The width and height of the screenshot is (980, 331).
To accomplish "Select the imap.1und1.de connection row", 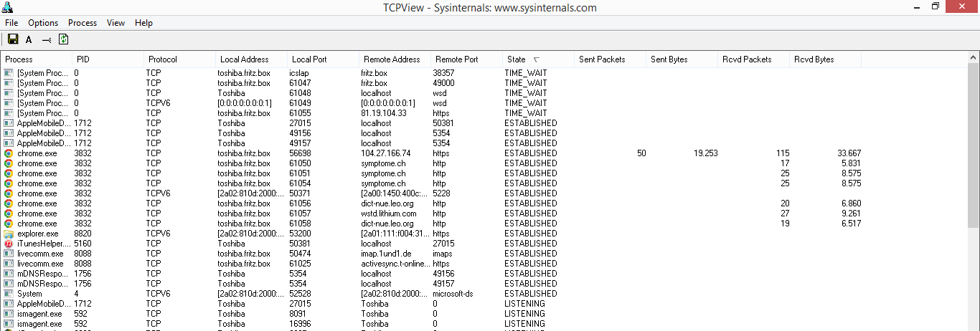I will point(387,254).
